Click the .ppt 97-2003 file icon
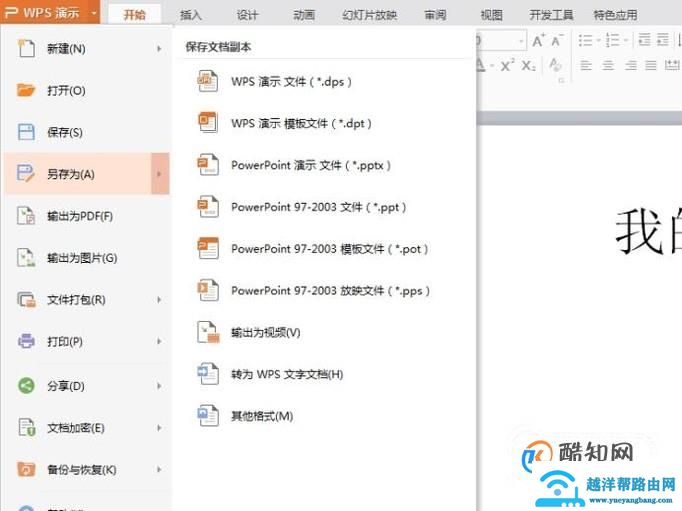 point(208,207)
